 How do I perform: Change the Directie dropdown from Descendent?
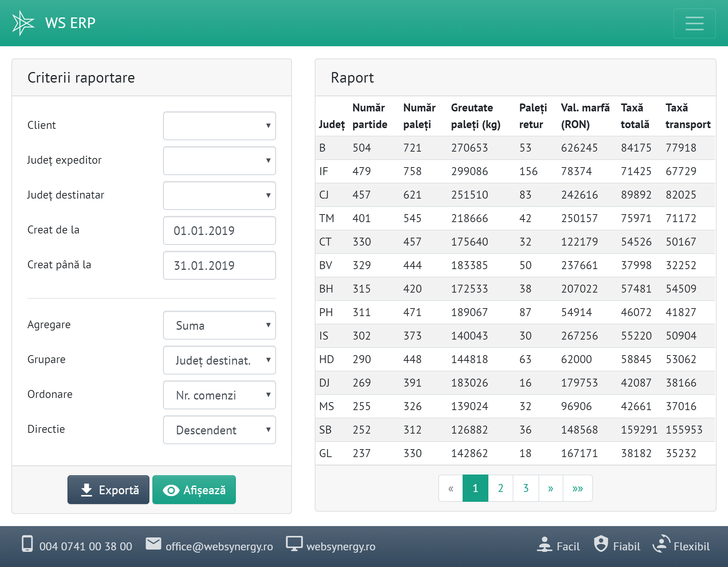(219, 430)
